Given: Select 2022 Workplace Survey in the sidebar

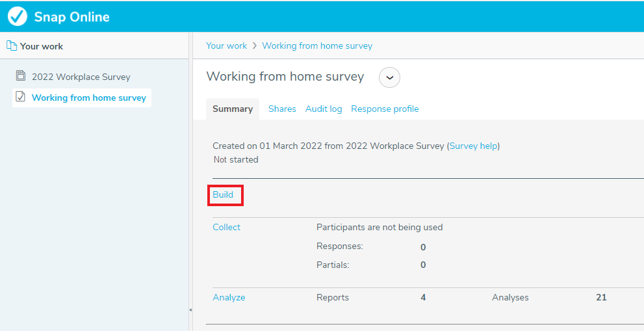Looking at the screenshot, I should pos(81,77).
